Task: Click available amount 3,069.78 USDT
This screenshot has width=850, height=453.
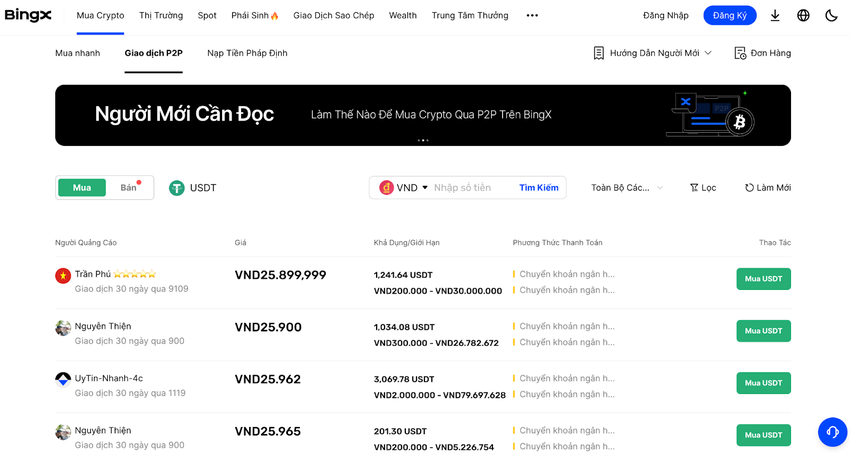Action: [404, 379]
